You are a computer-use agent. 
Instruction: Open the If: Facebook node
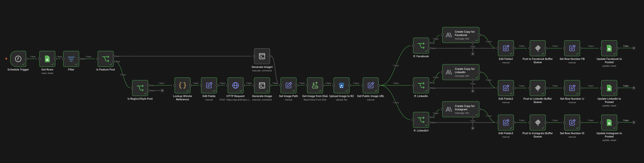coord(421,46)
